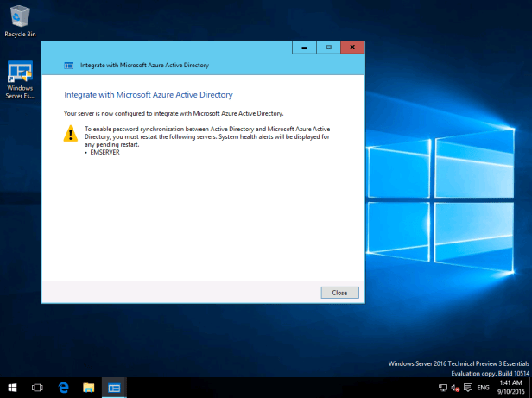Click the network status tray icon
532x398 pixels.
[442, 388]
